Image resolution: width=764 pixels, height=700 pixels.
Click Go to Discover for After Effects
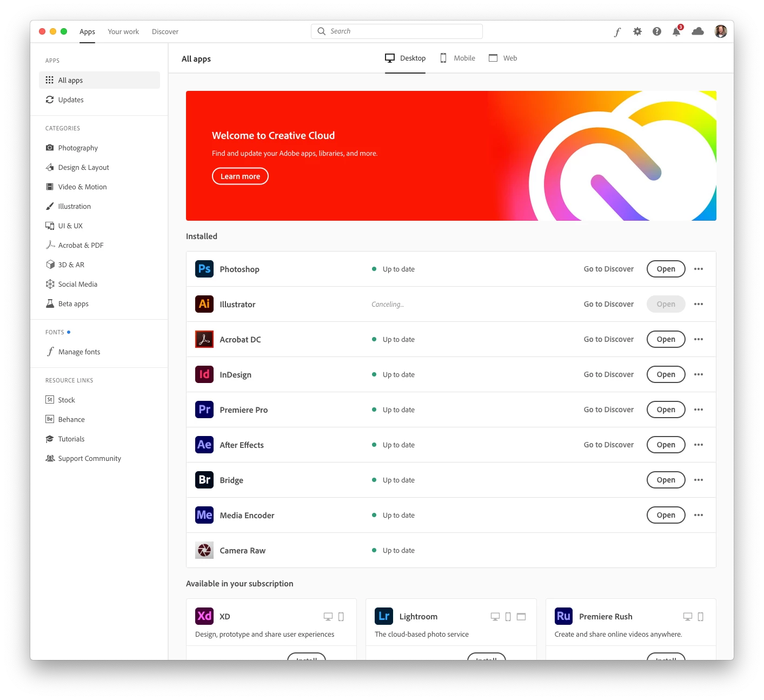(608, 445)
